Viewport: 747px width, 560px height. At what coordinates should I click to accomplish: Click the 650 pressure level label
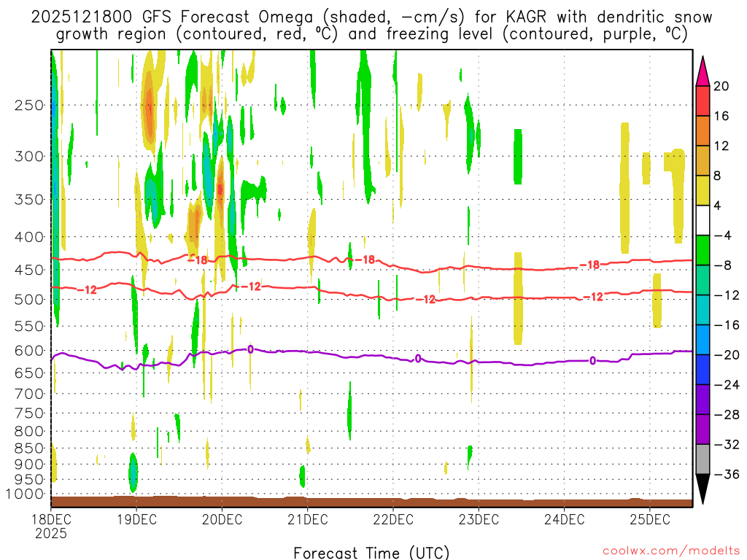click(29, 373)
